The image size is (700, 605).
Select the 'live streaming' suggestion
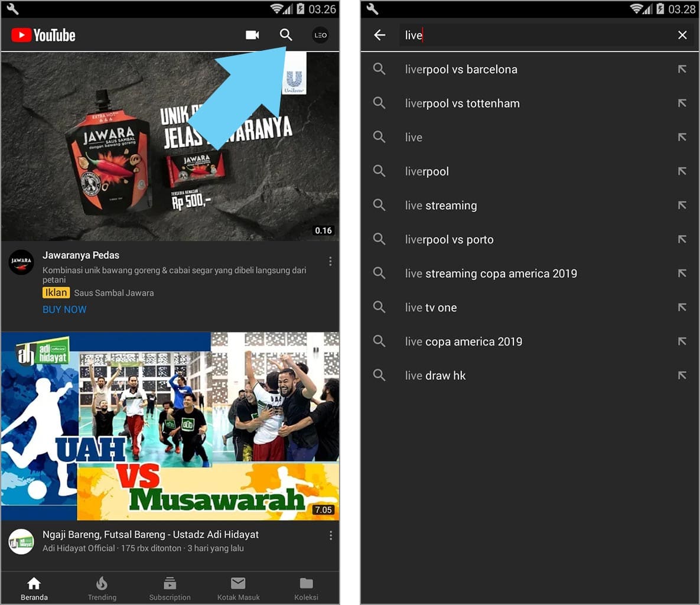point(530,206)
